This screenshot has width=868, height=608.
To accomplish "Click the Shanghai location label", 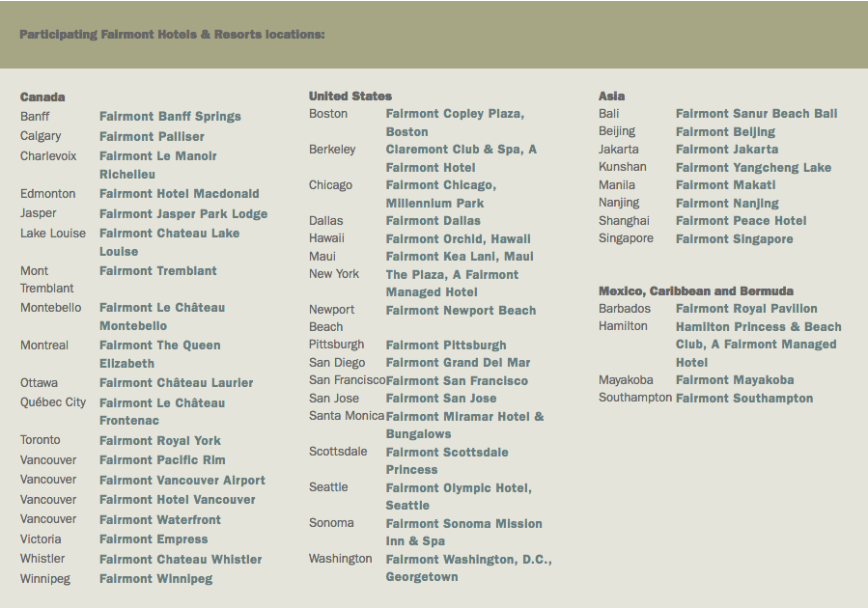I will point(624,221).
